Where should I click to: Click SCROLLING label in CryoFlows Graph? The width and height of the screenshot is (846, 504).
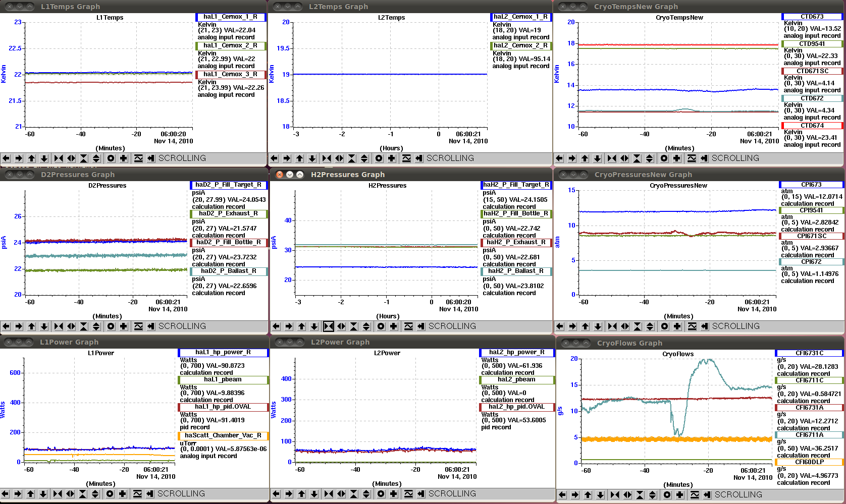[x=738, y=495]
